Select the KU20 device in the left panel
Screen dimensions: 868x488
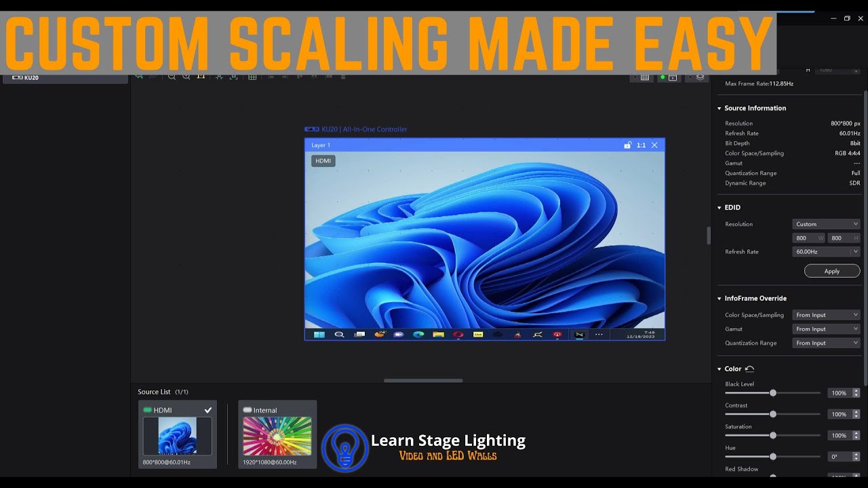pyautogui.click(x=65, y=77)
